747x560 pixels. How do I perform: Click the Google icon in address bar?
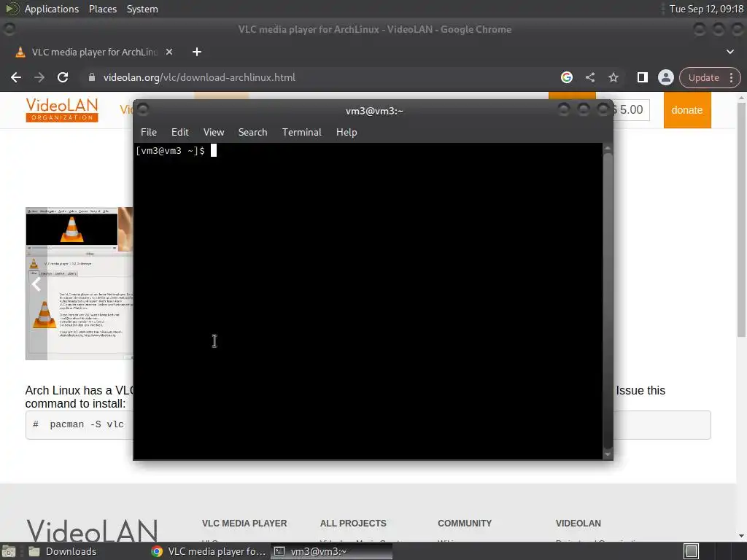click(566, 77)
